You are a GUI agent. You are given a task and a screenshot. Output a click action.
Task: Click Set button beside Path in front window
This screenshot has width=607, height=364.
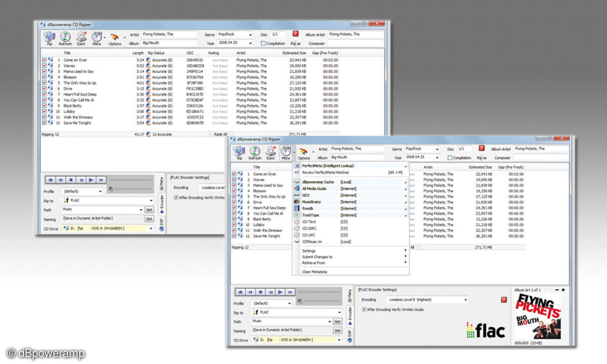click(337, 322)
